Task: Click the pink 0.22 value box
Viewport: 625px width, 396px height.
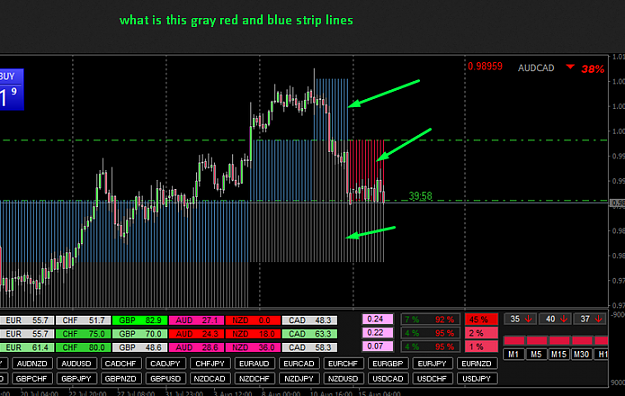Action: point(377,333)
